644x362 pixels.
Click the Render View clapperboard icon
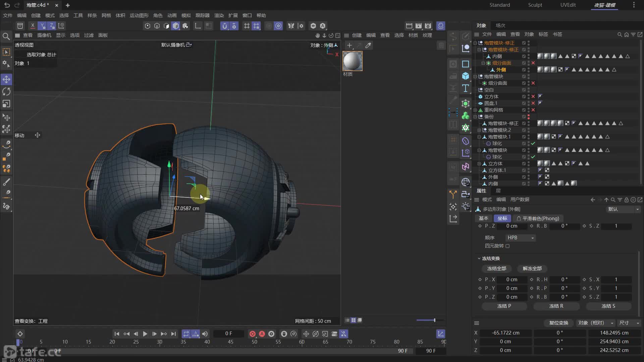point(409,26)
